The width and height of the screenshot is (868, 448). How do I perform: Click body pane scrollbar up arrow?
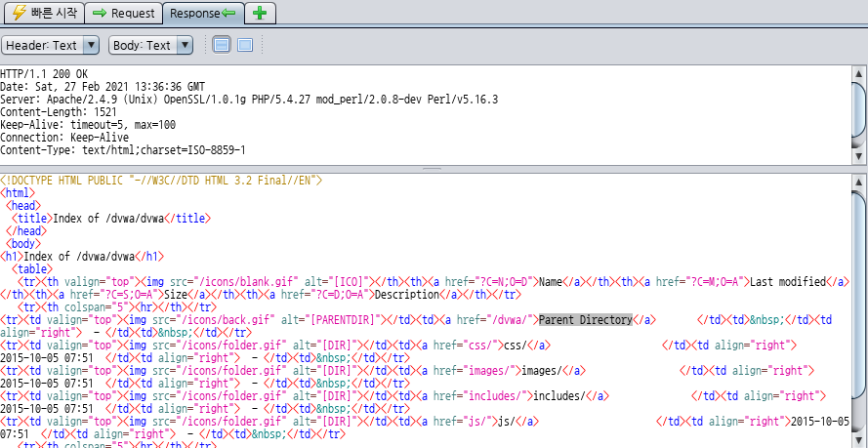tap(858, 182)
